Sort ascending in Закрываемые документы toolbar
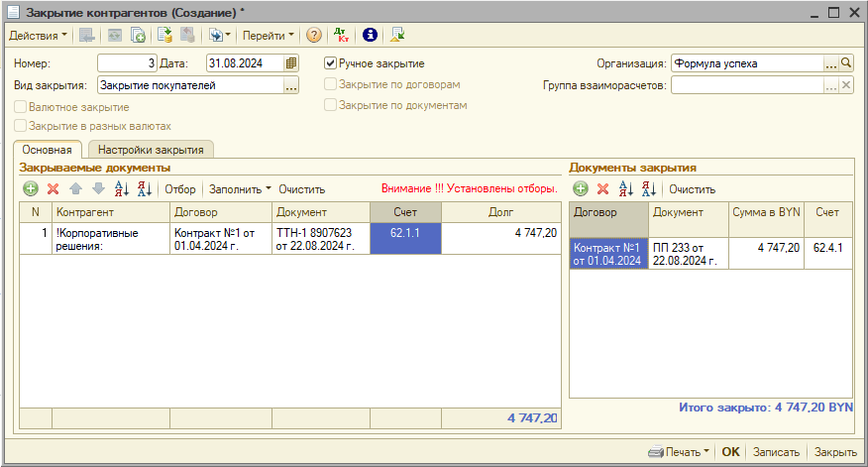The width and height of the screenshot is (868, 467). coord(122,188)
